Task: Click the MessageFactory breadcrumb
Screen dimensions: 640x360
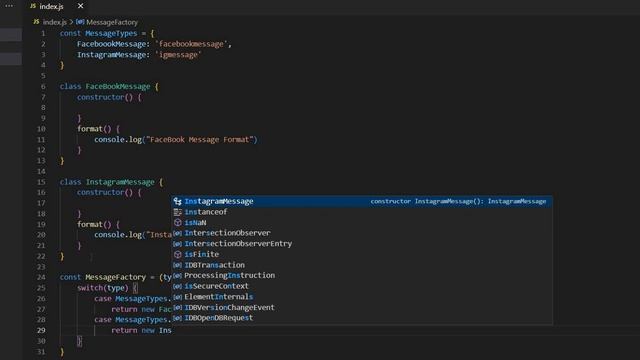Action: coord(112,22)
